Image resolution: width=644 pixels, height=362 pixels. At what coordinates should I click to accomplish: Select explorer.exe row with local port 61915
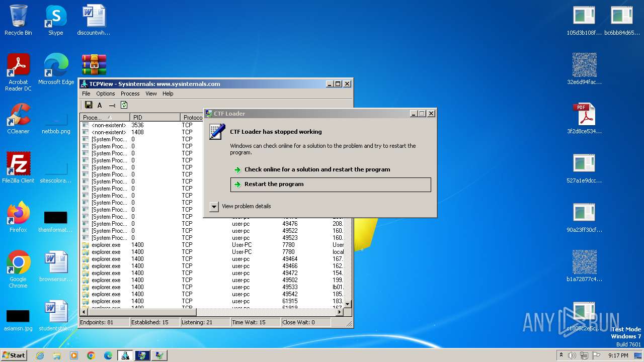(211, 301)
